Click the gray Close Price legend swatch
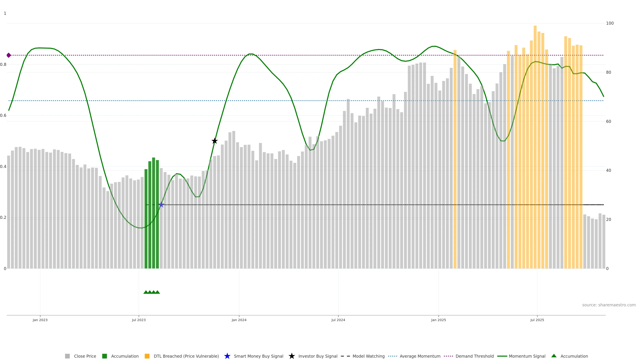This screenshot has width=644, height=362. tap(67, 356)
